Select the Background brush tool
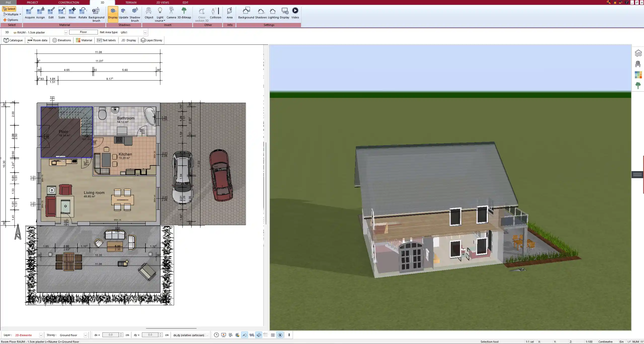This screenshot has width=644, height=344. tap(96, 14)
